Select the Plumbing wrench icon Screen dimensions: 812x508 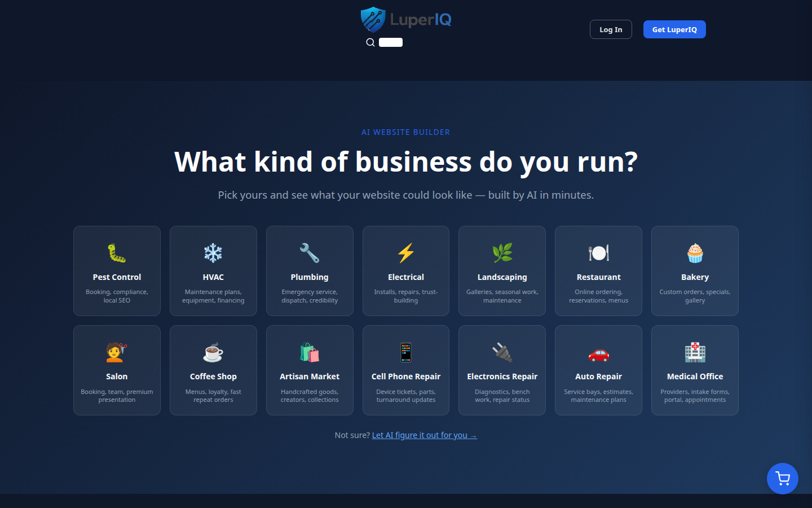pos(310,252)
